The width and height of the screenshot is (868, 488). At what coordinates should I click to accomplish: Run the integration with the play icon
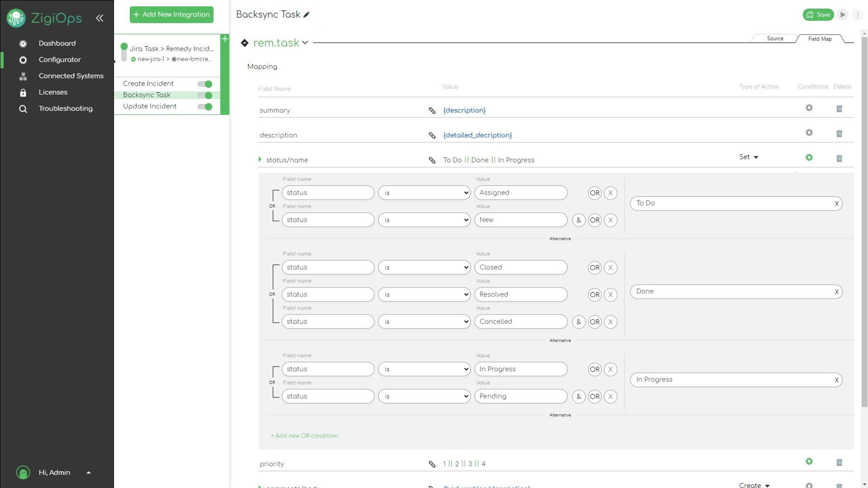[x=843, y=15]
